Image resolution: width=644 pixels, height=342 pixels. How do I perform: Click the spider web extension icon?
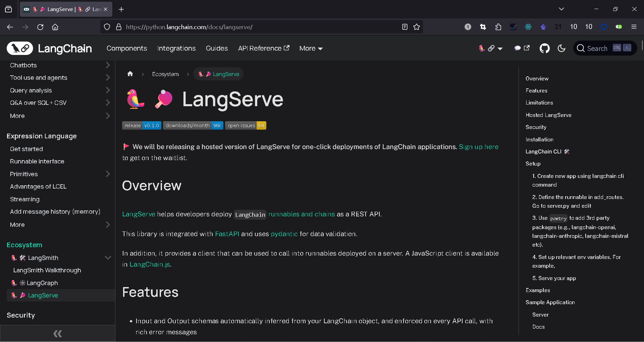[x=528, y=27]
